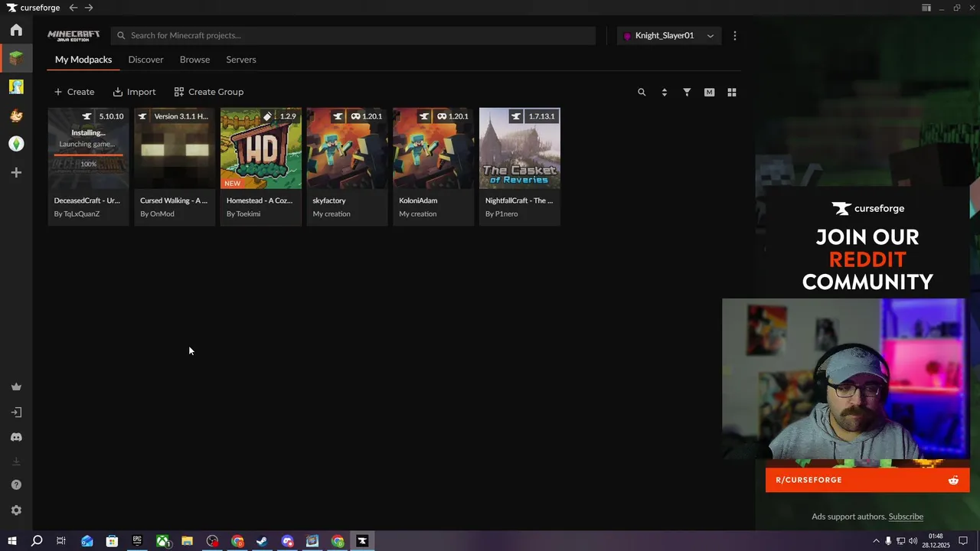Screen dimensions: 980x551
Task: Click the search magnifier icon above modpacks
Action: click(x=642, y=92)
